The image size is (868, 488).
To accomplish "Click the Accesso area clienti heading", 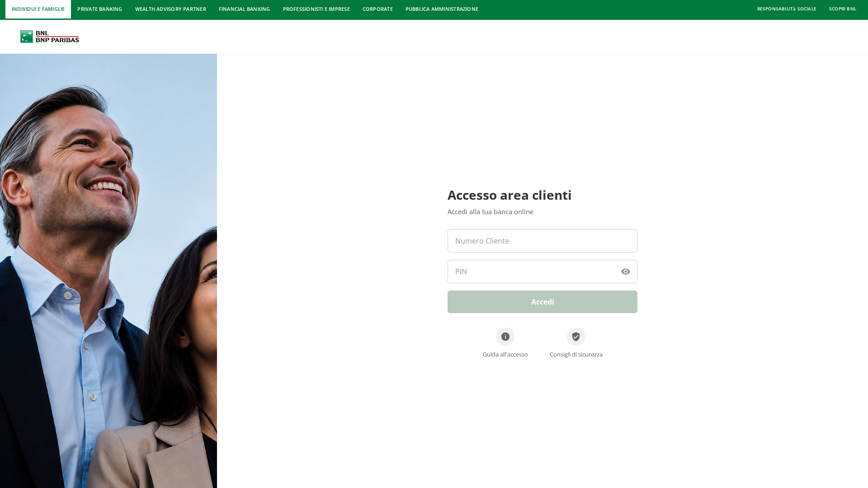I will [x=509, y=195].
